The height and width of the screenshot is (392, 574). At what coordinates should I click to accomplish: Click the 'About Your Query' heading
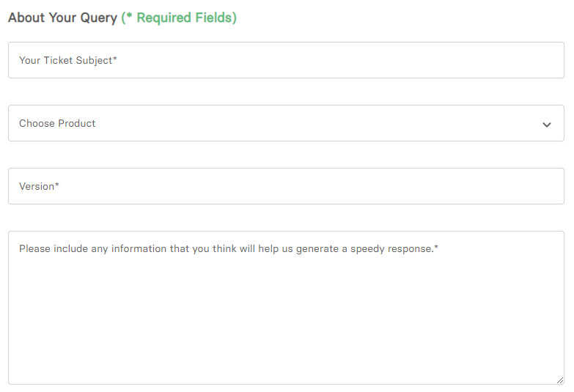coord(62,18)
